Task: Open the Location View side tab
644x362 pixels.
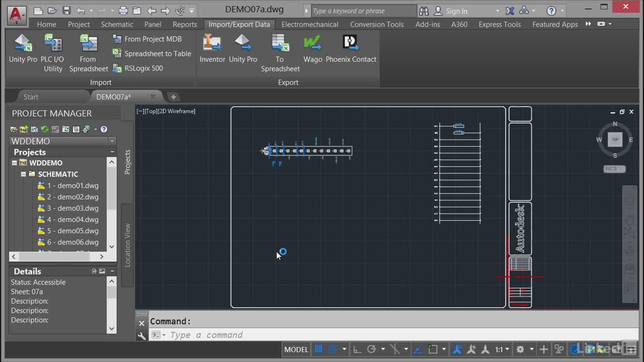Action: pos(127,245)
